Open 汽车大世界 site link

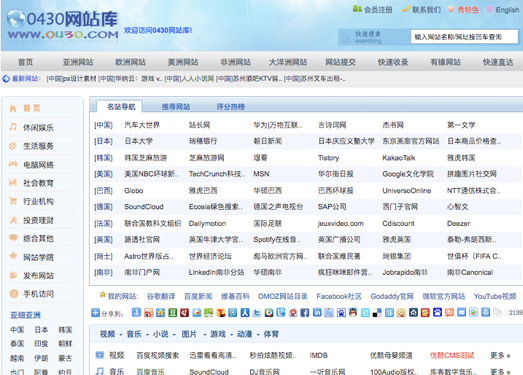click(x=142, y=125)
